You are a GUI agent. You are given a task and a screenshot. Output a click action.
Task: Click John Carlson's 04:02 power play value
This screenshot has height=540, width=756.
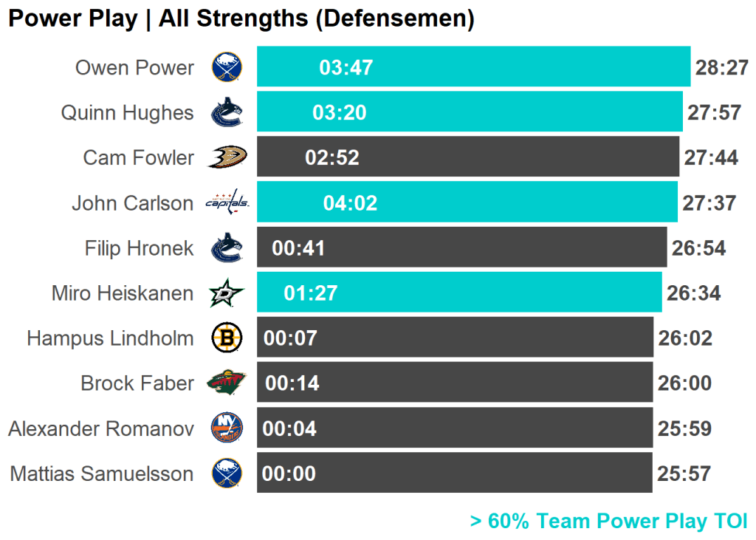pos(350,202)
